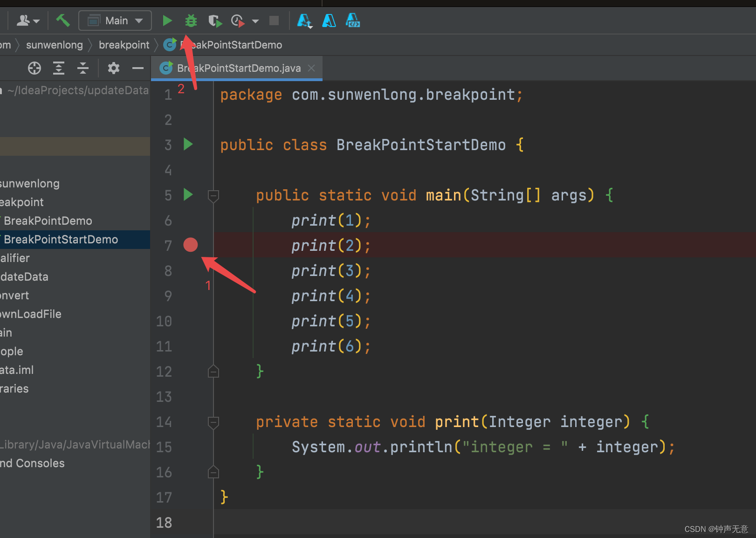Select the sunwenlong package in tree
Viewport: 756px width, 538px height.
[75, 183]
